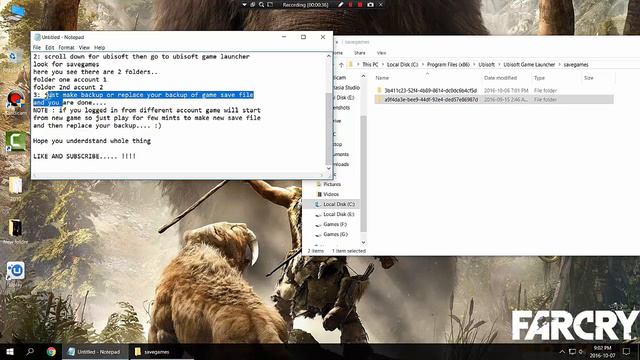Open the Uplay desktop shortcut icon
640x360 pixels.
(x=16, y=271)
